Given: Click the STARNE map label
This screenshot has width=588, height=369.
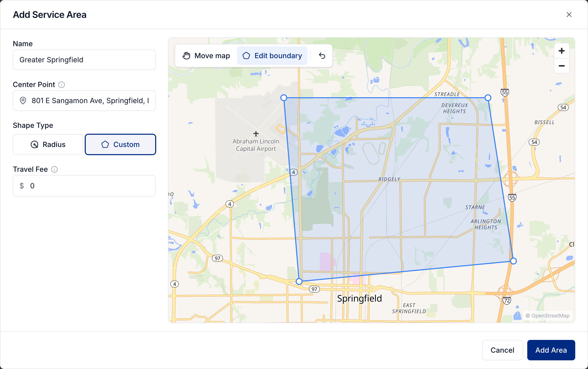Looking at the screenshot, I should pos(475,207).
